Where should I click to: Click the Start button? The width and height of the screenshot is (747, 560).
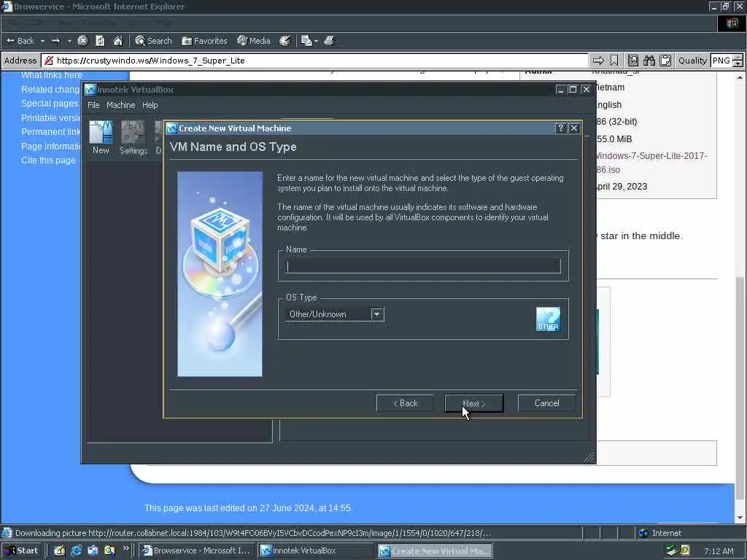(x=21, y=551)
